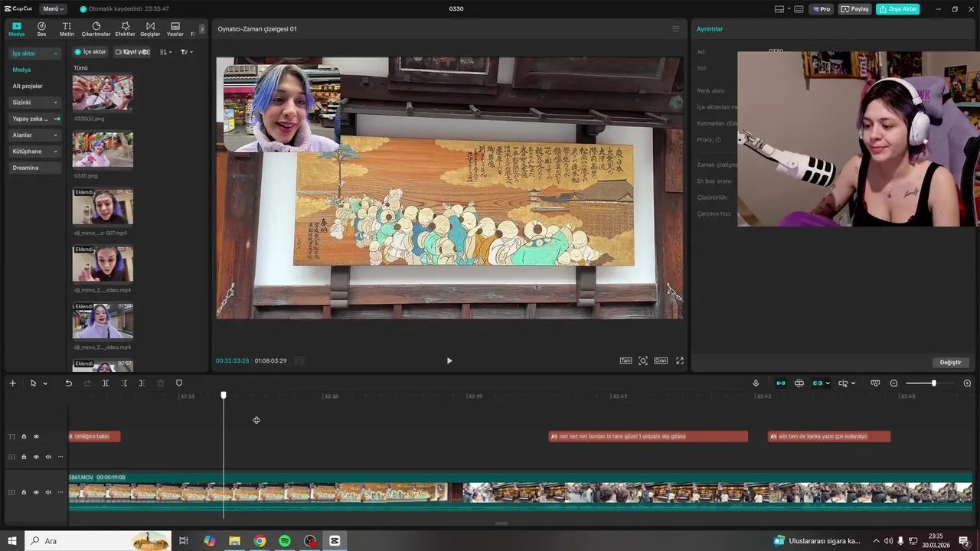Collapse the İçe aktar sidebar section
This screenshot has width=980, height=551.
point(34,54)
